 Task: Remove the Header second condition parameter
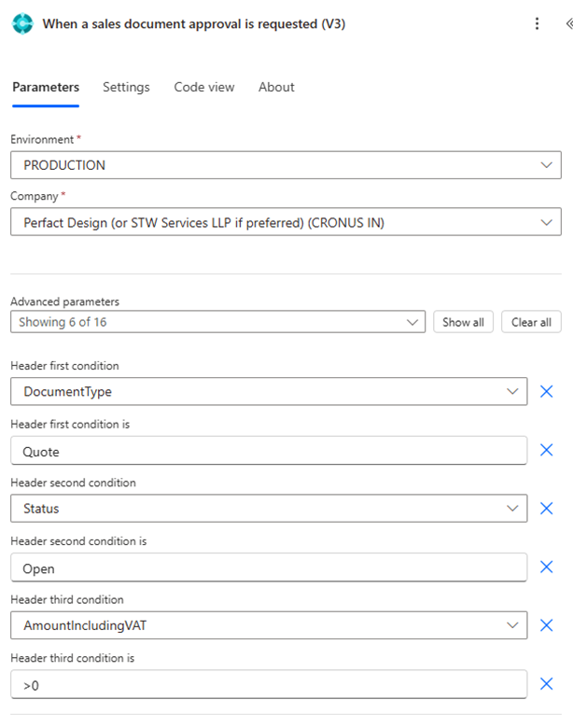tap(547, 509)
